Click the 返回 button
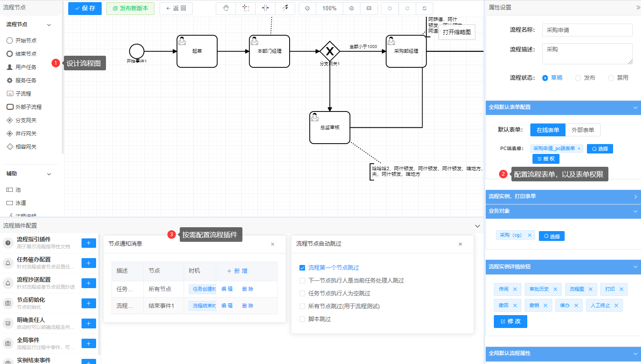 pyautogui.click(x=176, y=9)
